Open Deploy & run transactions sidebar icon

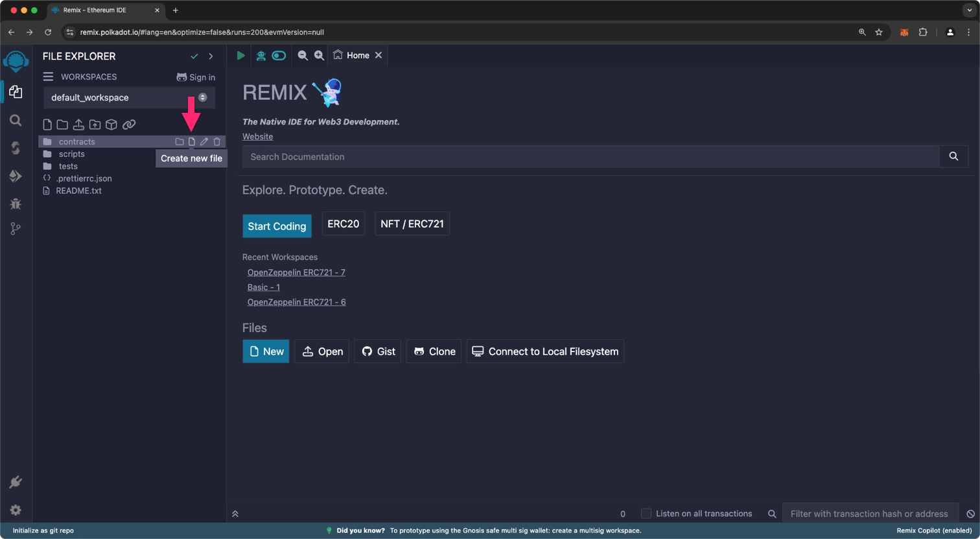tap(16, 176)
